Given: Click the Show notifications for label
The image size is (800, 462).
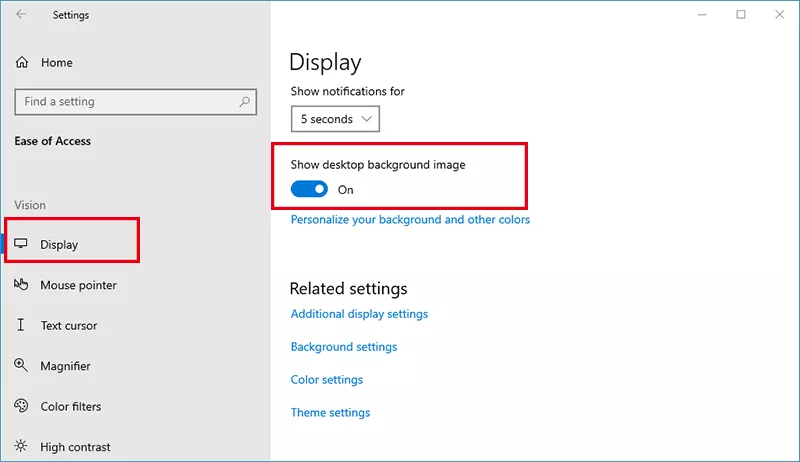Looking at the screenshot, I should 347,91.
